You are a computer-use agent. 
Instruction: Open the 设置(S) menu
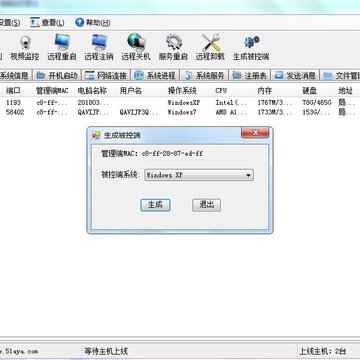point(9,23)
